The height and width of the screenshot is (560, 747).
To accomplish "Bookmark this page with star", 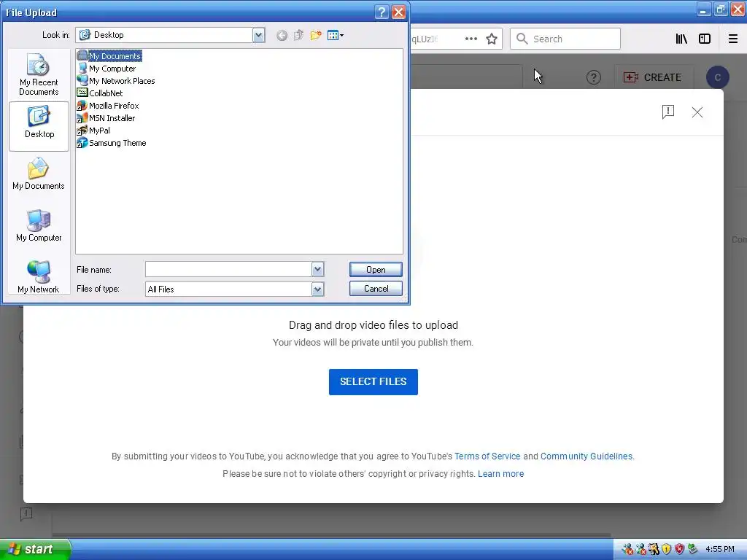I will coord(492,39).
